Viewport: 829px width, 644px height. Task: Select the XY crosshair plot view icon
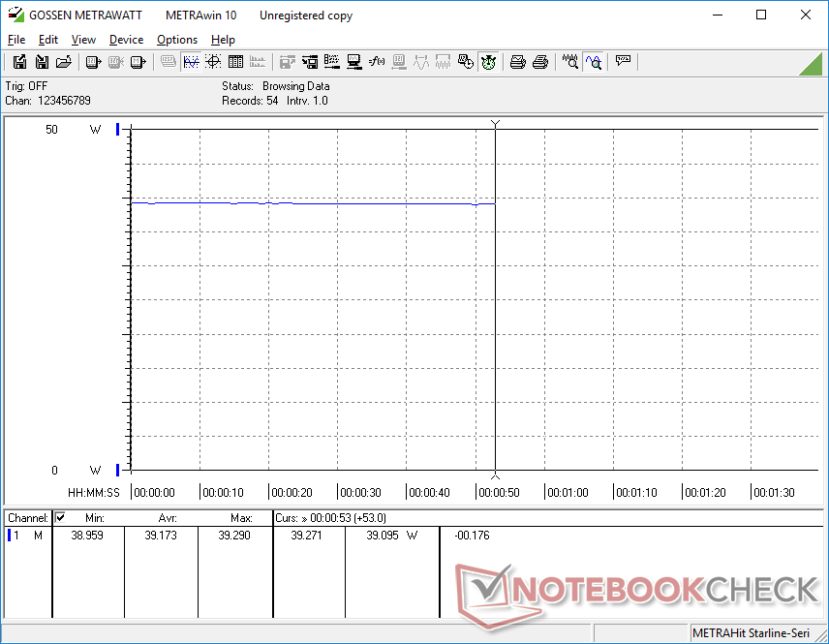[213, 62]
